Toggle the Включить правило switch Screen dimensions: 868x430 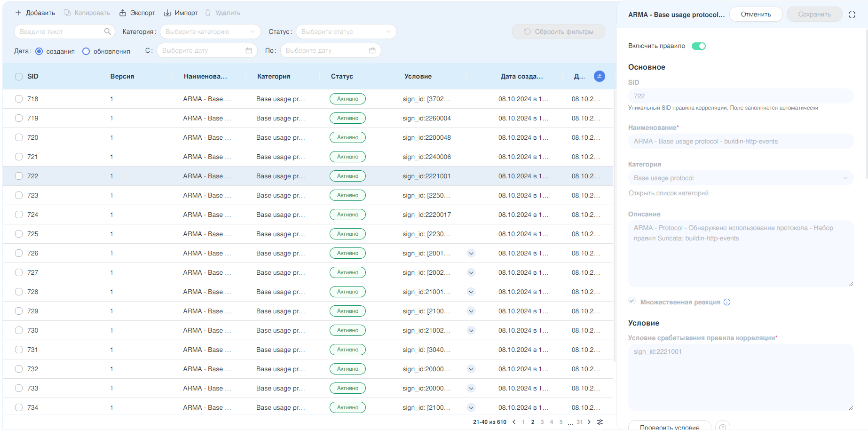click(698, 46)
